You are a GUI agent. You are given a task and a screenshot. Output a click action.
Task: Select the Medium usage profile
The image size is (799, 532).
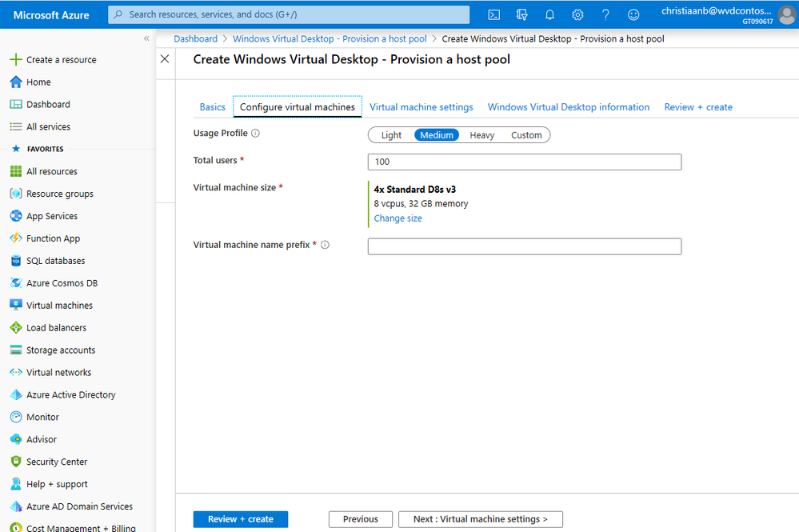tap(437, 135)
